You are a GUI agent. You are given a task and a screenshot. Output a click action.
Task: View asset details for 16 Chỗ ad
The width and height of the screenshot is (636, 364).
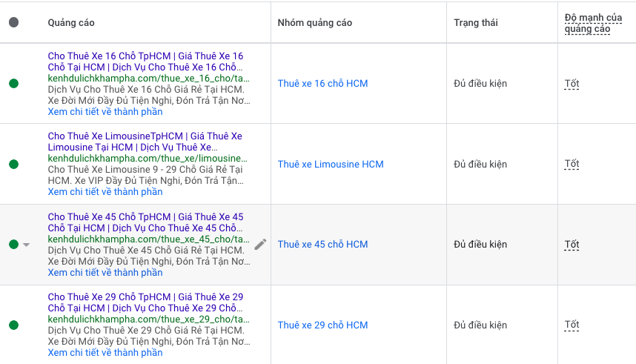[x=105, y=112]
